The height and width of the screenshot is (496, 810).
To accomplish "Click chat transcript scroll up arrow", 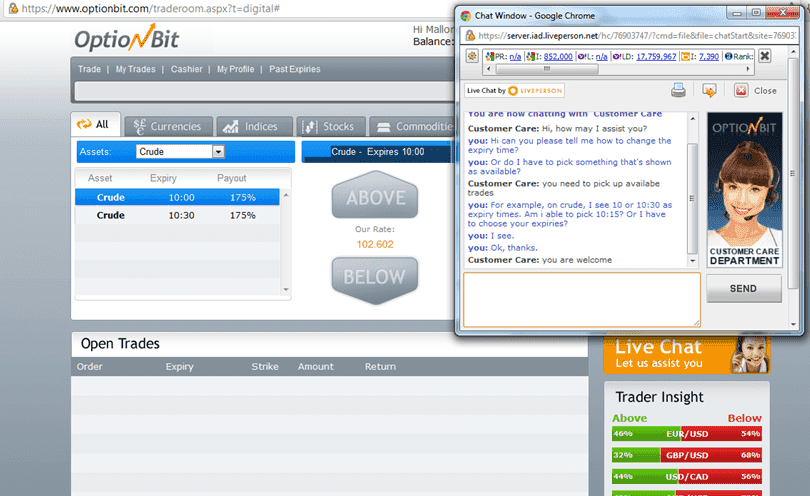I will pyautogui.click(x=693, y=119).
